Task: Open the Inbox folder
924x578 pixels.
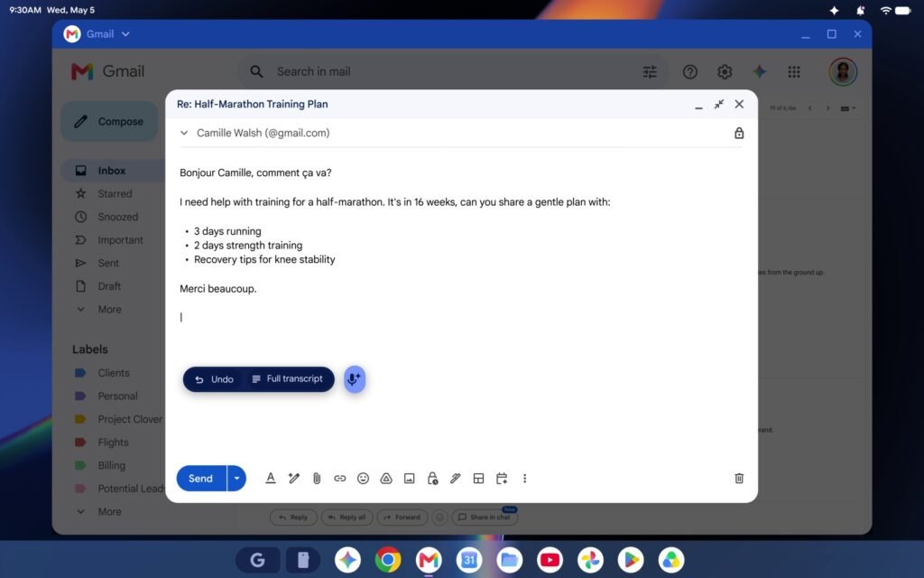Action: click(x=113, y=171)
